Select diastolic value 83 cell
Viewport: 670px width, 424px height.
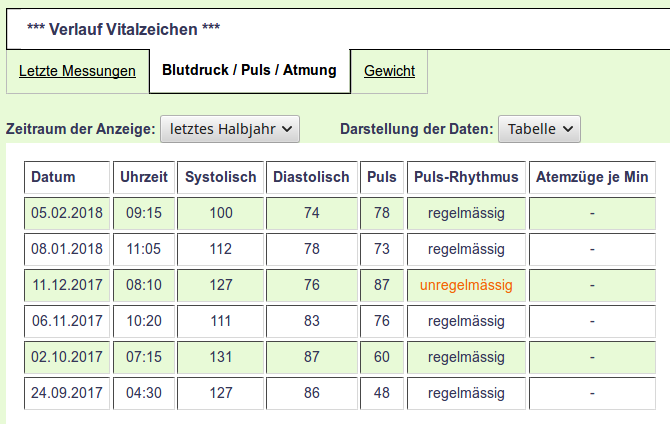tap(311, 321)
